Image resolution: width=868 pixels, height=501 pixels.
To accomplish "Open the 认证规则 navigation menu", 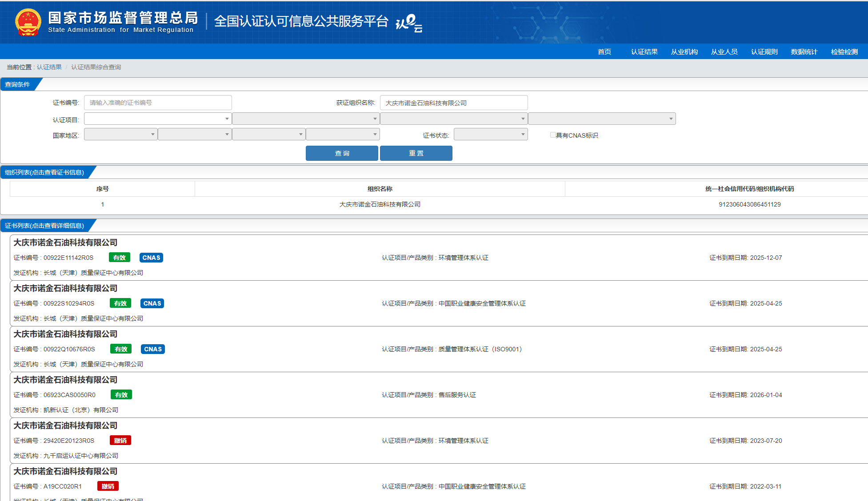I will coord(764,52).
